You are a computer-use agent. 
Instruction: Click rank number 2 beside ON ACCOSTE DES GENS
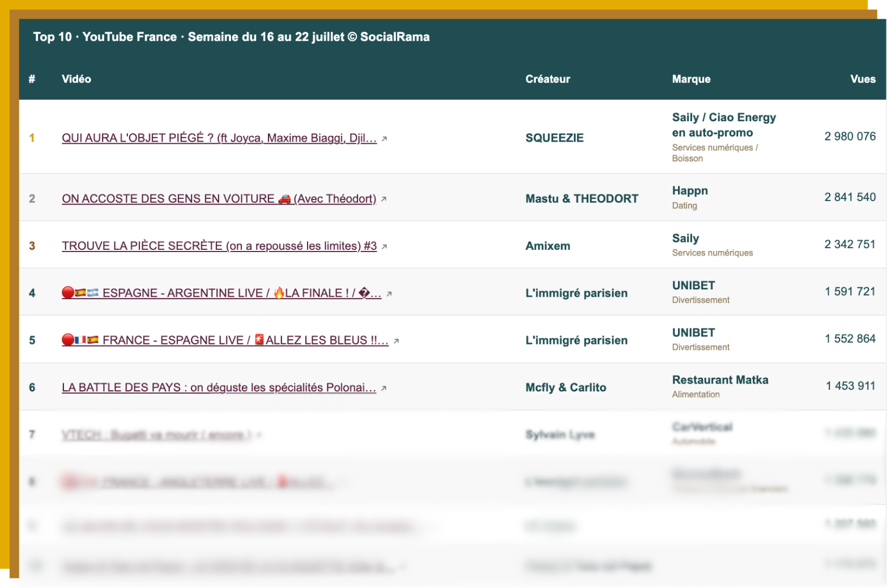[x=32, y=198]
